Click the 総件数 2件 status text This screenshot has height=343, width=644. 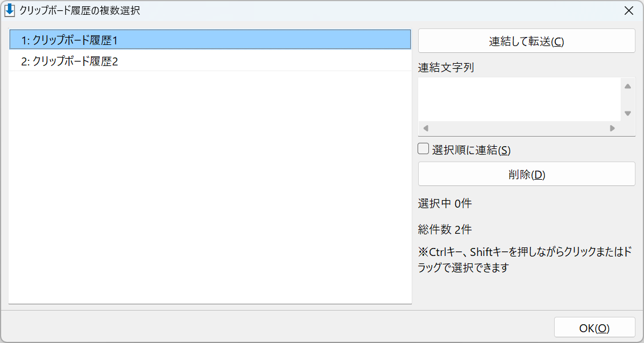click(x=445, y=229)
